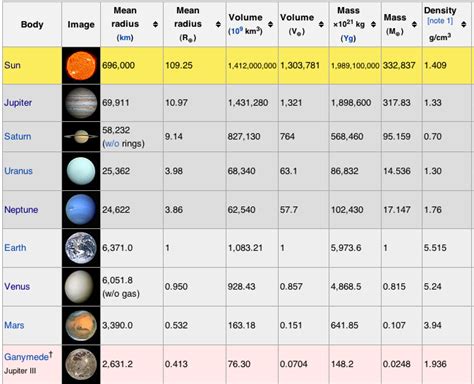Screen dimensions: 474x384
Task: Sort by Density column arrows
Action: [463, 24]
